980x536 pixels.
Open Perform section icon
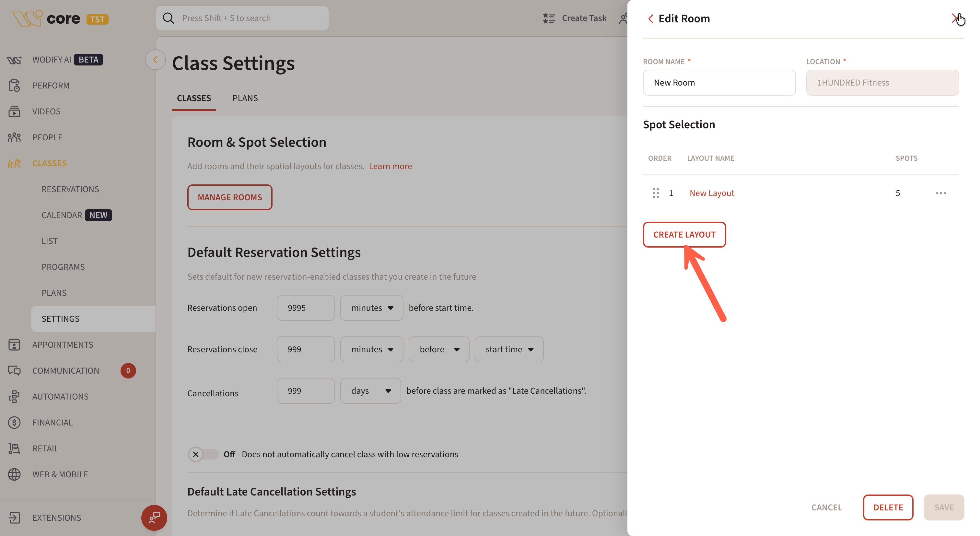click(x=14, y=86)
